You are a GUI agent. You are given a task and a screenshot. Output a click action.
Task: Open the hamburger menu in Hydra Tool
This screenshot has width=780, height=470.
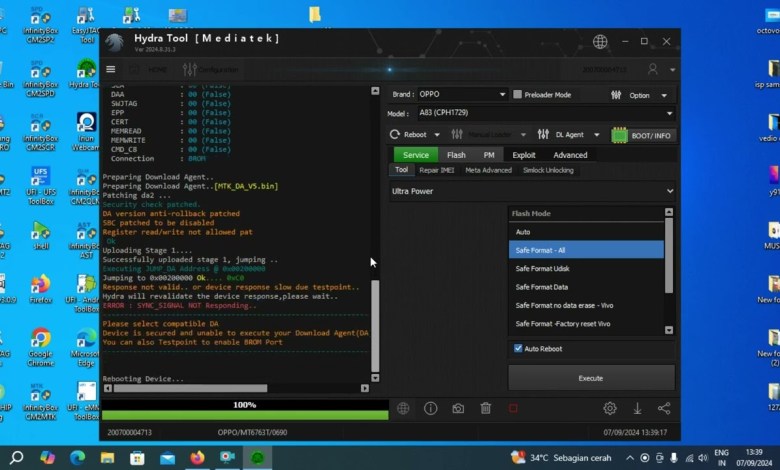[111, 69]
